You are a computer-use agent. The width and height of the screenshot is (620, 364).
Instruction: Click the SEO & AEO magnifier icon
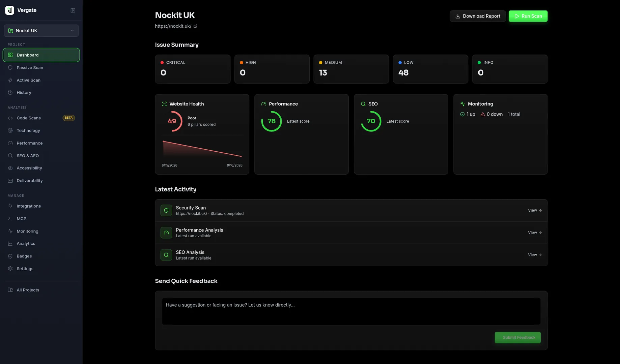click(x=10, y=156)
